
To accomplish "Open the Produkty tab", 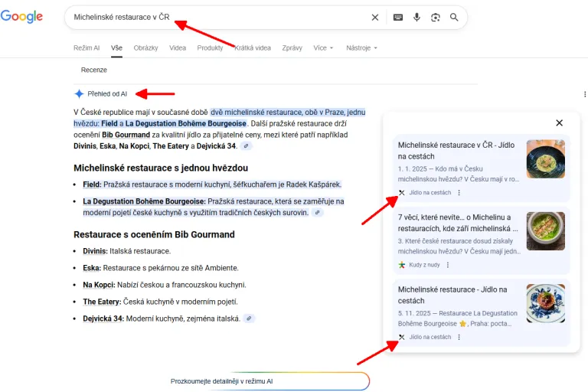I will [x=210, y=48].
